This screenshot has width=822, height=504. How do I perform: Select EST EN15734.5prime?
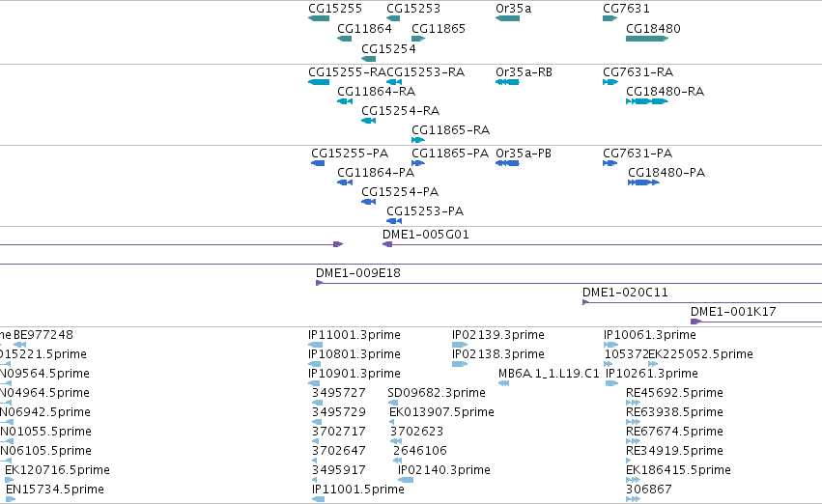pyautogui.click(x=11, y=499)
